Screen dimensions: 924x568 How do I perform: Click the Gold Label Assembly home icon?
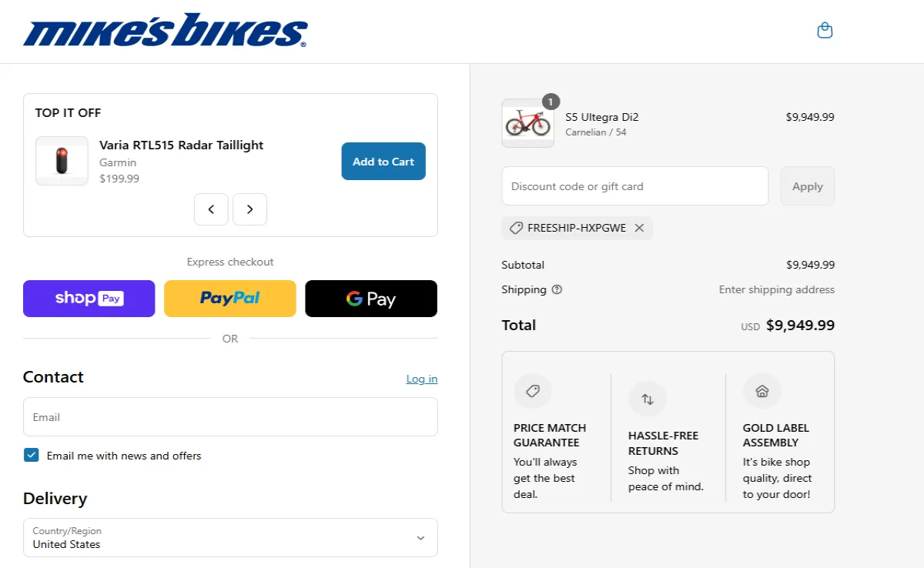click(762, 391)
